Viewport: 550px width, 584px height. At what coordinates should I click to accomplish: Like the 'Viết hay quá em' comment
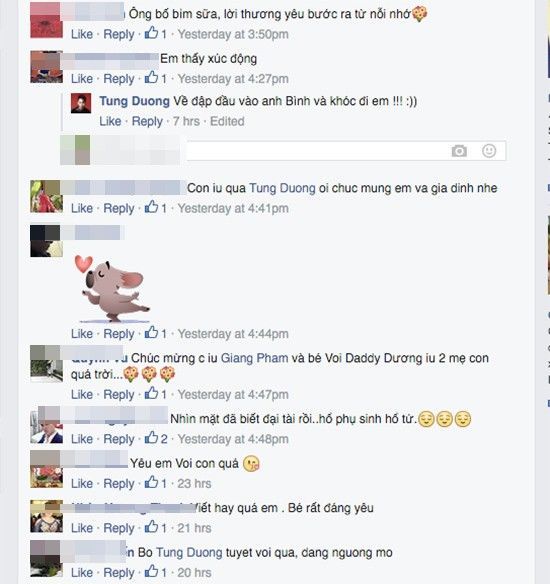[x=82, y=528]
